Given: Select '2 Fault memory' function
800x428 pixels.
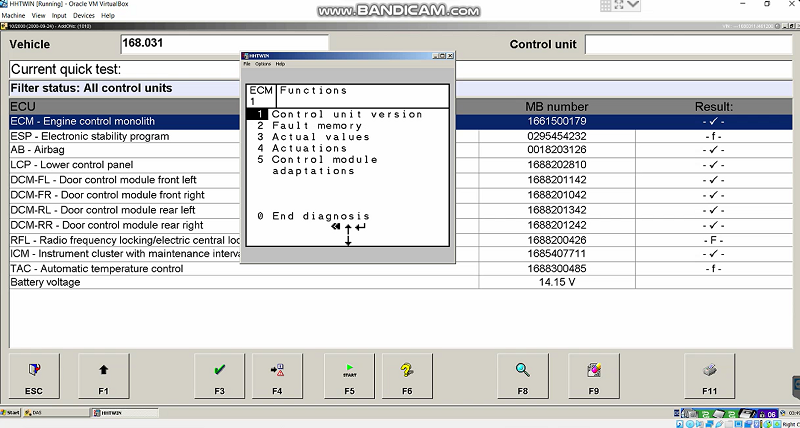Looking at the screenshot, I should (309, 125).
